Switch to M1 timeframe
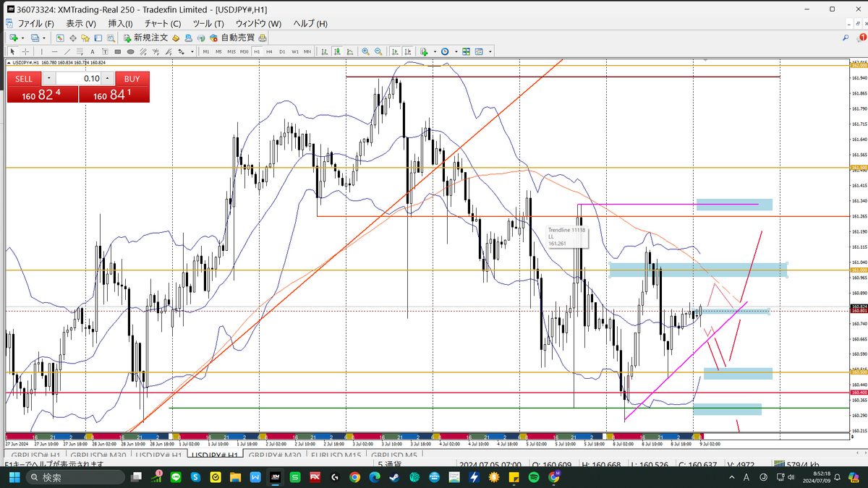 [x=206, y=51]
